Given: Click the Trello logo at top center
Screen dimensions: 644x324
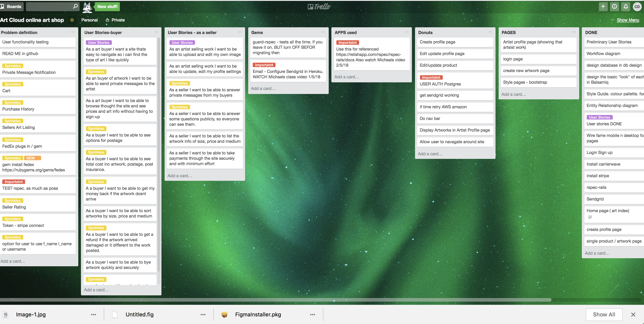Looking at the screenshot, I should (x=319, y=7).
